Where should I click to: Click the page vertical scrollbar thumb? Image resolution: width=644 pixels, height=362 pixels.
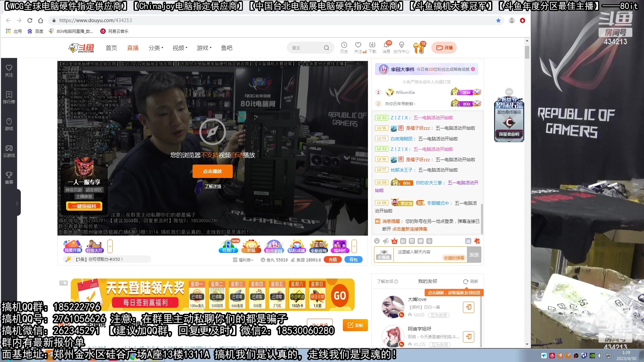coord(527,52)
